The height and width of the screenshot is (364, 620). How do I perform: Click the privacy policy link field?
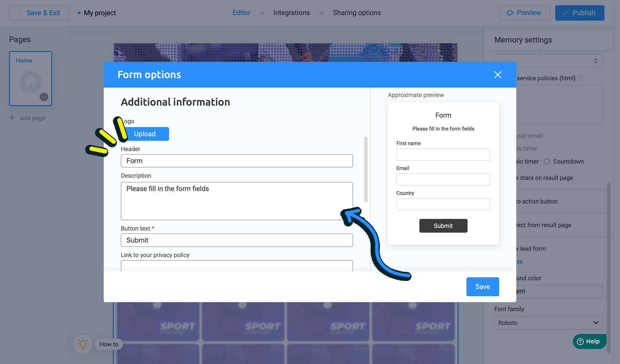click(237, 266)
